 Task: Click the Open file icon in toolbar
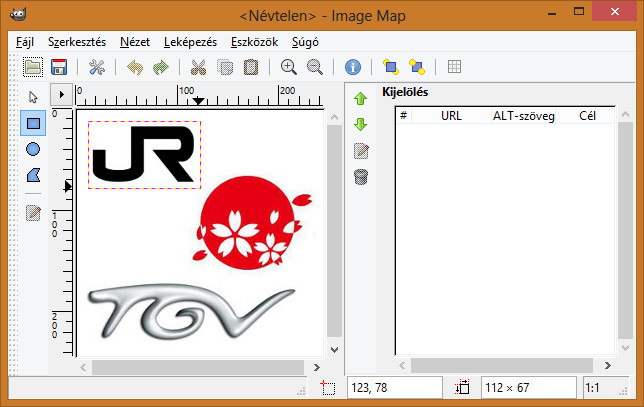(33, 67)
